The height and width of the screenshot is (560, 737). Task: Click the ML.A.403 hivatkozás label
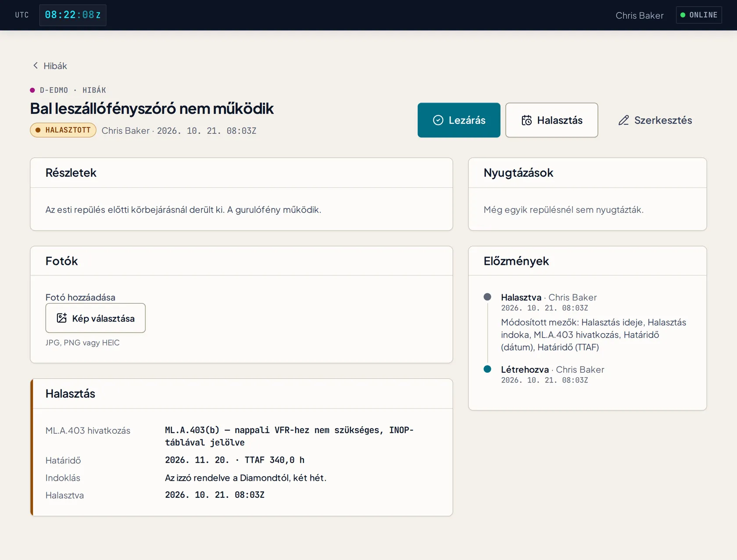coord(88,431)
